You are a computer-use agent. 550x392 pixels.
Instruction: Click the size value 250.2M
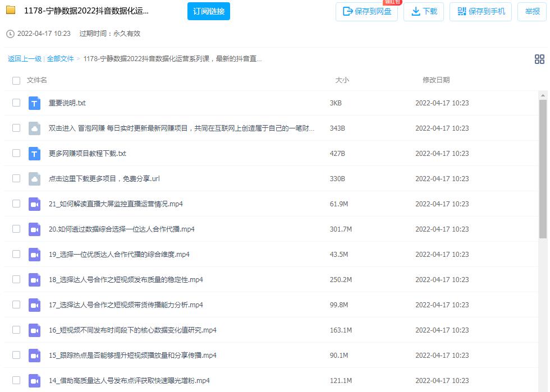[341, 280]
